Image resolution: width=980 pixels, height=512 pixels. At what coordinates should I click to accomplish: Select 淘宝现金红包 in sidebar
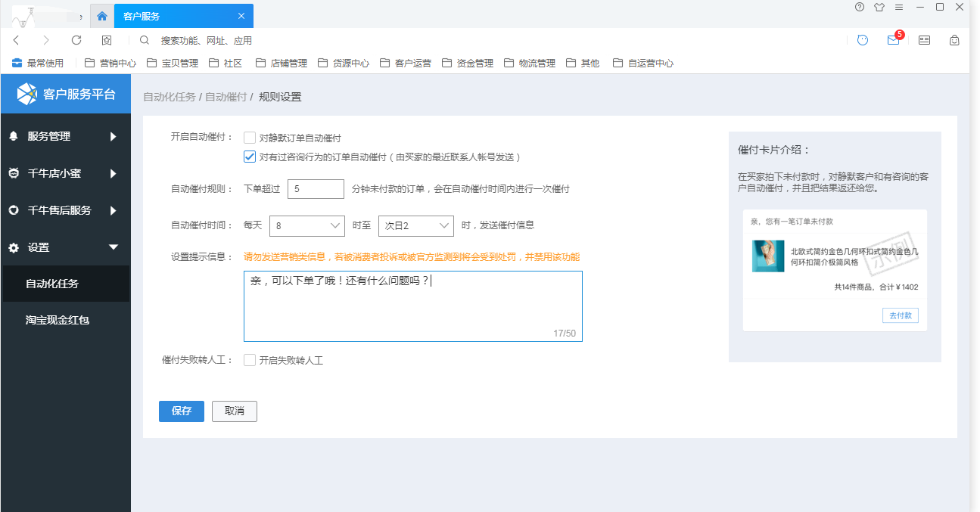coord(58,321)
